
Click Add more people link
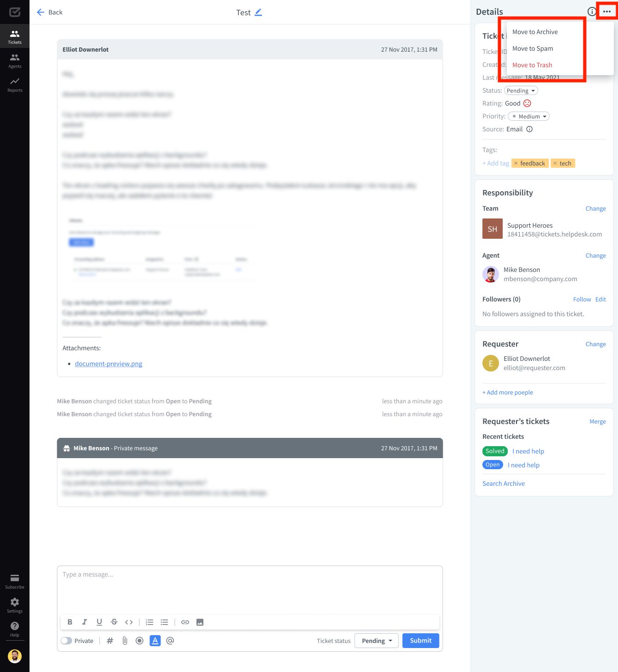[508, 392]
